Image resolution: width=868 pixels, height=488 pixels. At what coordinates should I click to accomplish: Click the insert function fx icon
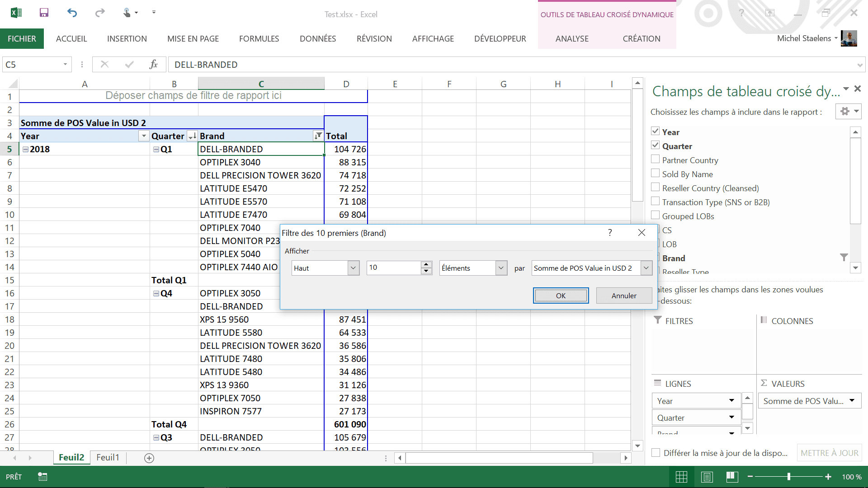153,65
